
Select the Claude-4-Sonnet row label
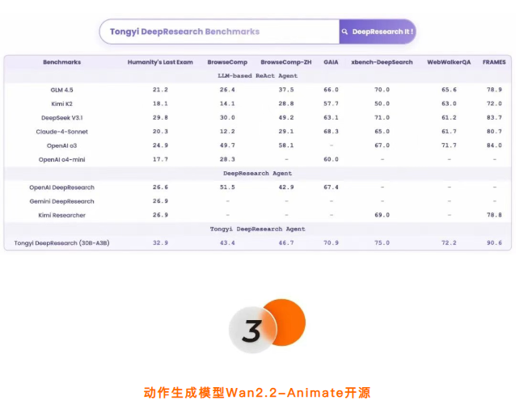61,132
